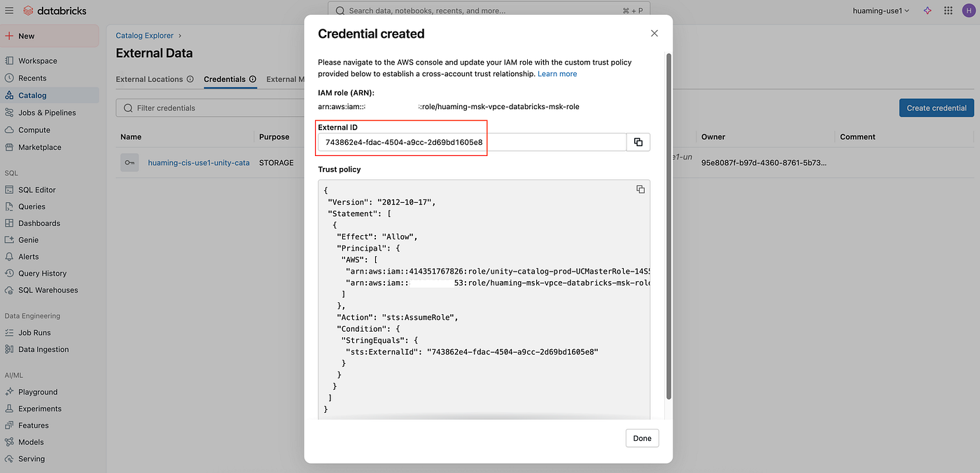Copy the External ID value
The width and height of the screenshot is (980, 473).
pyautogui.click(x=638, y=142)
